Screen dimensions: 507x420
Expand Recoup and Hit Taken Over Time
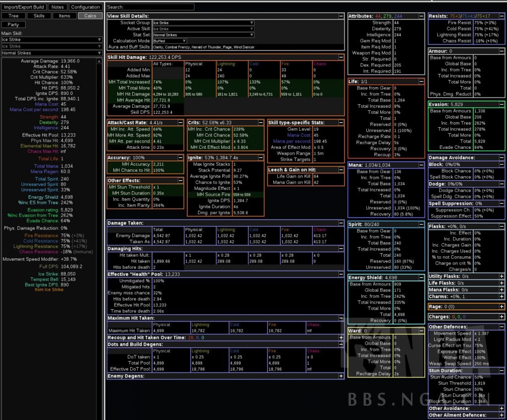[341, 338]
